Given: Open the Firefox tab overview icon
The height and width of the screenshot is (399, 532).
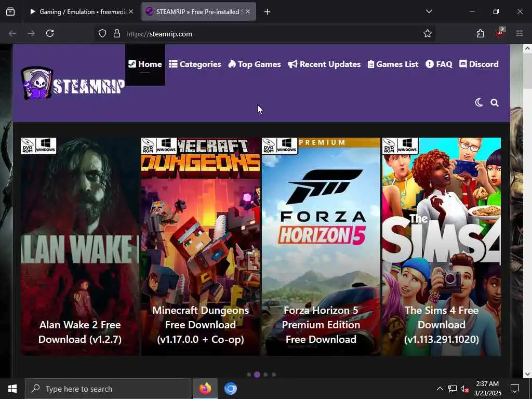Looking at the screenshot, I should tap(10, 12).
